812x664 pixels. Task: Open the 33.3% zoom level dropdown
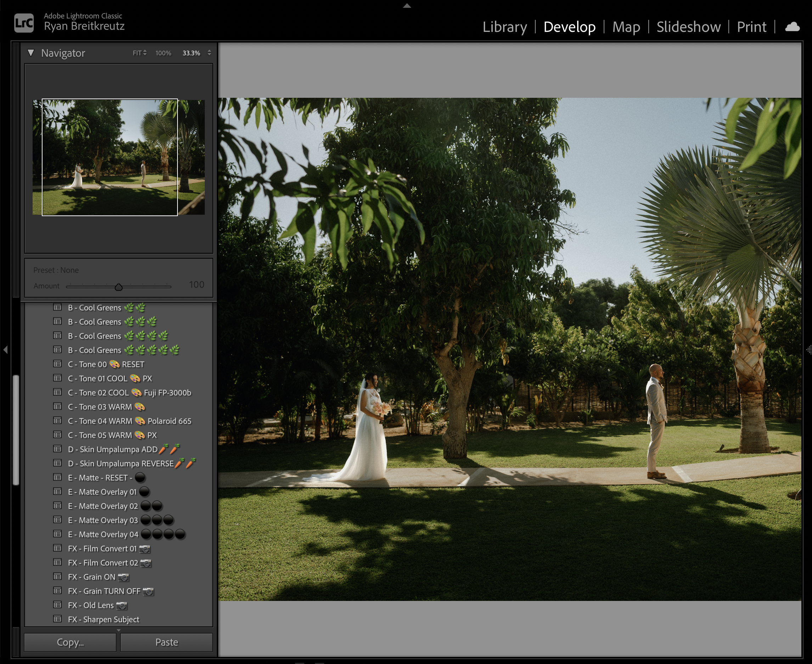coord(209,53)
